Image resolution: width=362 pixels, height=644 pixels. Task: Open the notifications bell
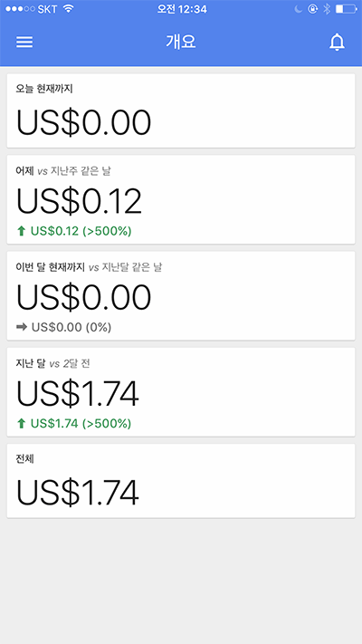click(x=337, y=42)
